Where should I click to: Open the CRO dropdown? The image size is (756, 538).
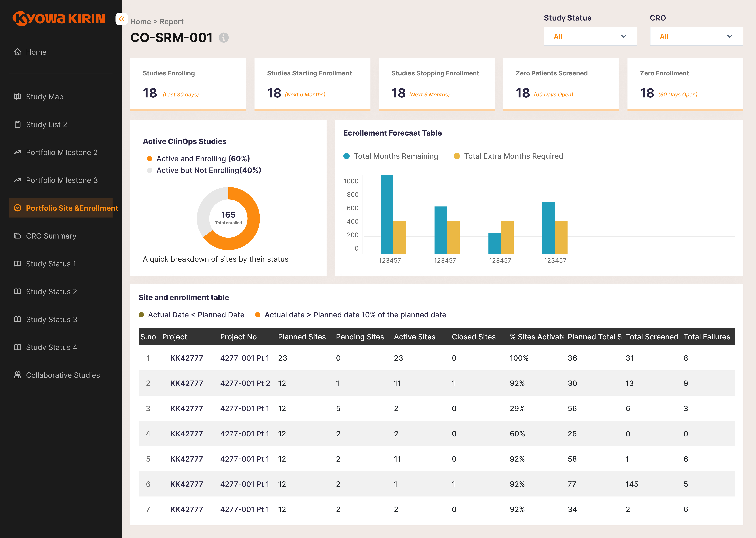tap(696, 36)
